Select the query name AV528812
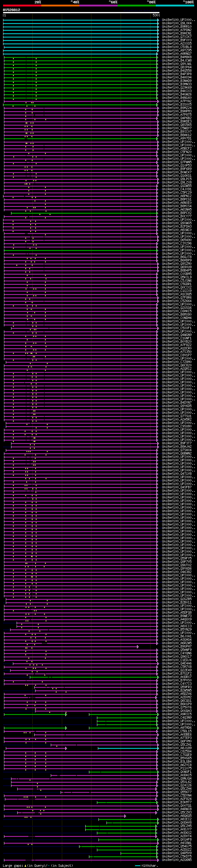Screen dimensions: 197x868 pyautogui.click(x=11, y=10)
